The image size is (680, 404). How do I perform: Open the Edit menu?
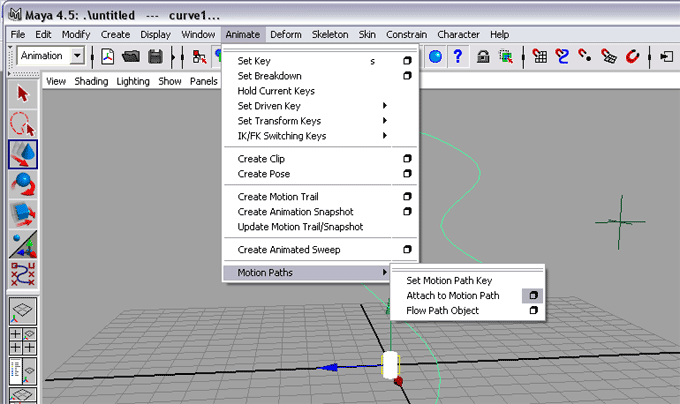(43, 35)
